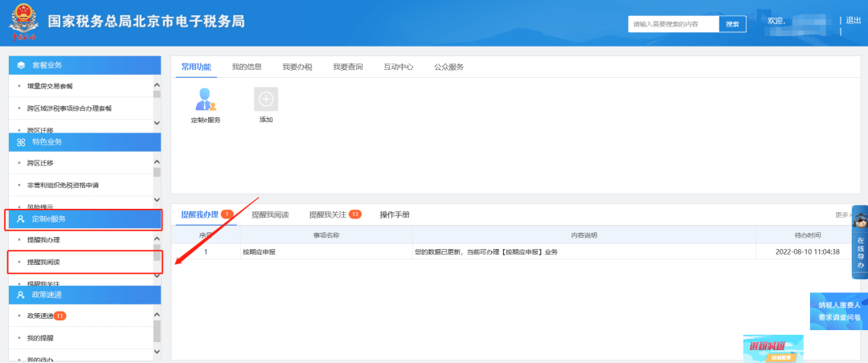Open 增量房交易套餐 in 套餐业务
This screenshot has height=363, width=868.
click(x=50, y=86)
